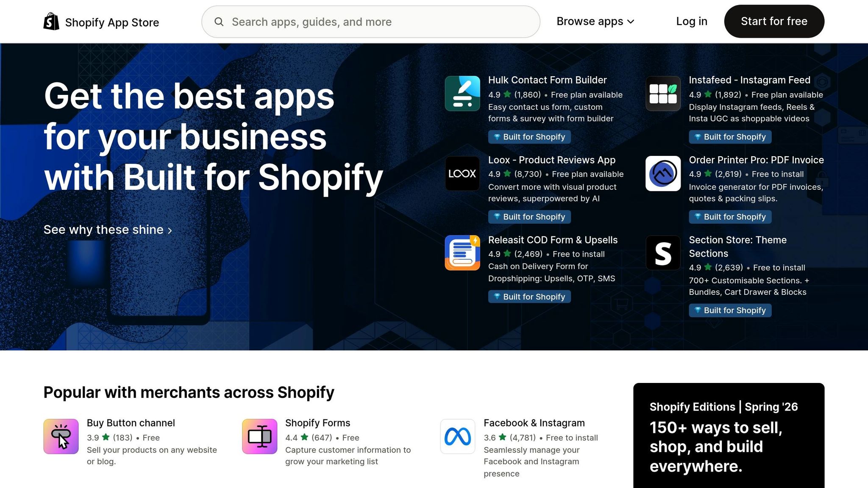This screenshot has height=488, width=868.
Task: Open Loox - Product Reviews App title
Action: click(552, 160)
